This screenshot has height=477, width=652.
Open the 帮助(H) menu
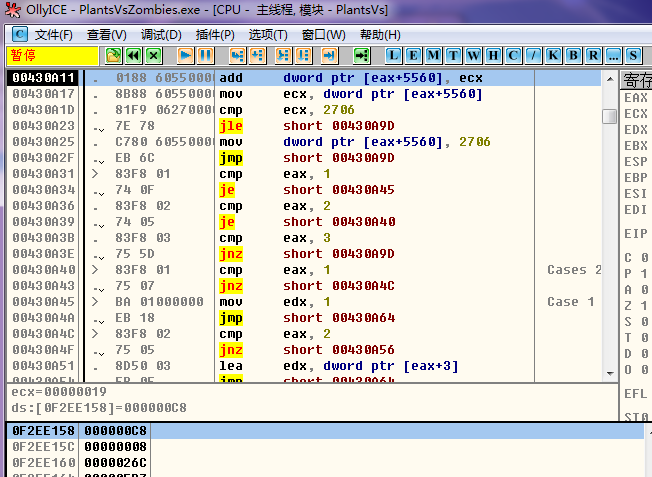click(x=380, y=35)
